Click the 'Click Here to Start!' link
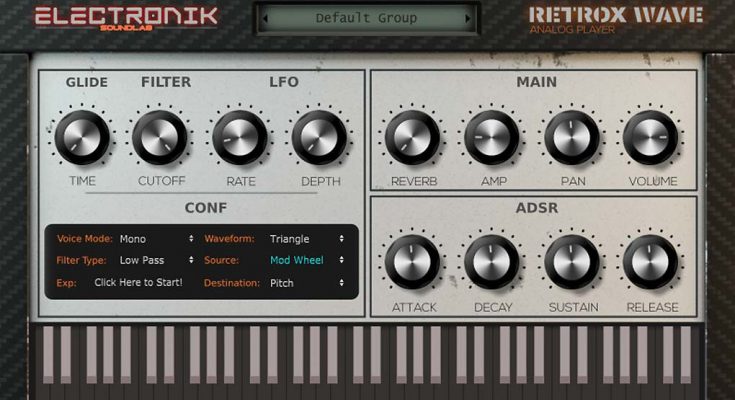The image size is (735, 400). coord(138,283)
